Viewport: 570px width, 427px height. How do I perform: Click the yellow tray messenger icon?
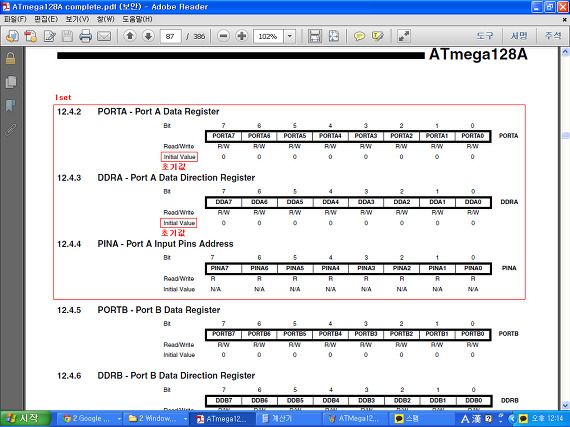coord(523,419)
